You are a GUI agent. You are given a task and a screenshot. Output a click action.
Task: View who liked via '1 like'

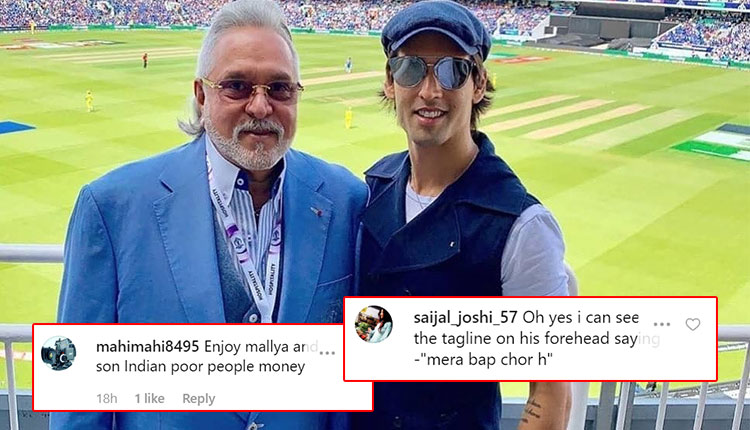(149, 398)
